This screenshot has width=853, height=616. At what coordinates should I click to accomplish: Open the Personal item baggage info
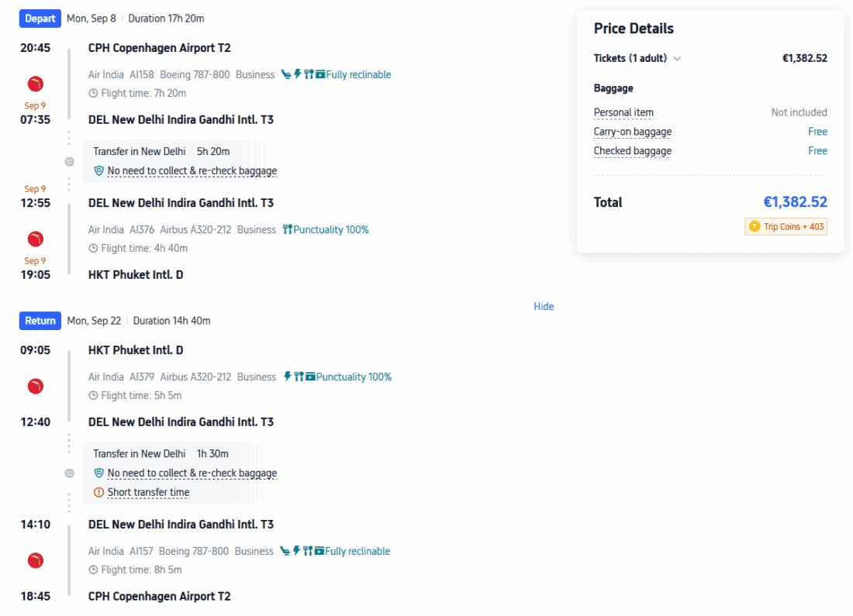(623, 113)
